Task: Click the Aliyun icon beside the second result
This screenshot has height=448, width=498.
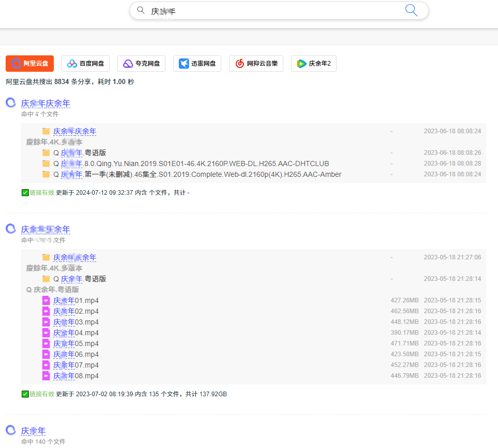Action: click(11, 229)
